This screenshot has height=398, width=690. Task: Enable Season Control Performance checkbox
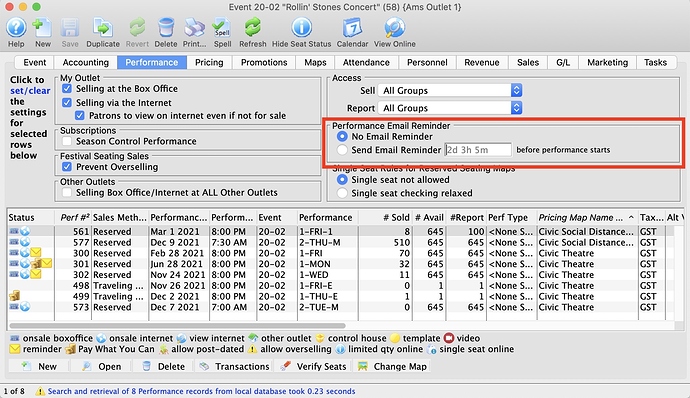click(x=67, y=141)
